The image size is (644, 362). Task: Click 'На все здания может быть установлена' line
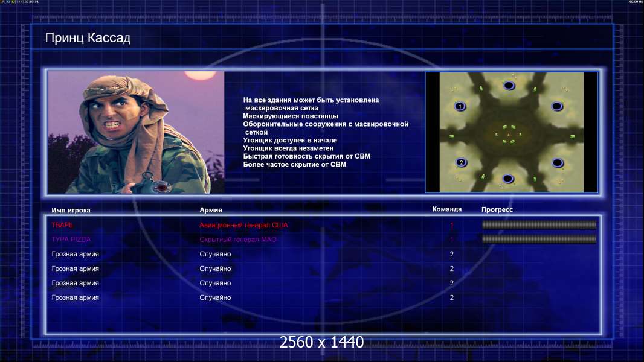coord(311,100)
